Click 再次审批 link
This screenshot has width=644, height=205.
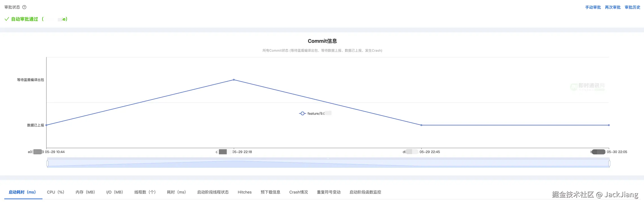[613, 7]
